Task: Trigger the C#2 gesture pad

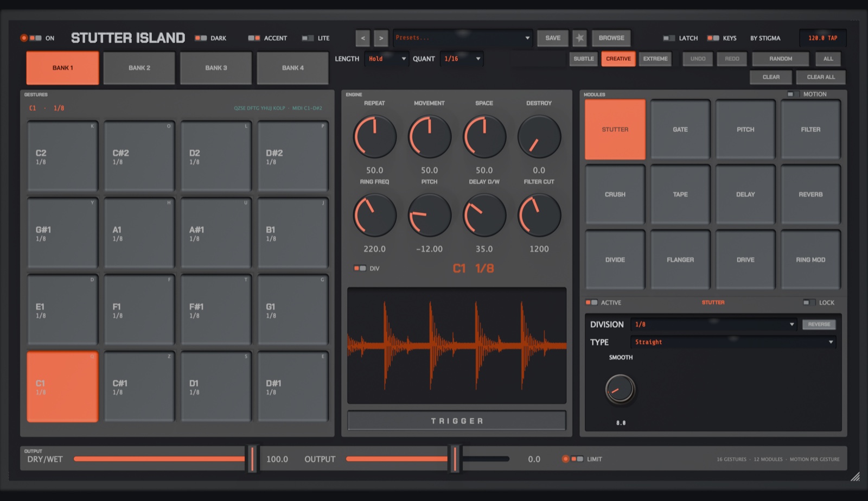Action: click(x=139, y=156)
